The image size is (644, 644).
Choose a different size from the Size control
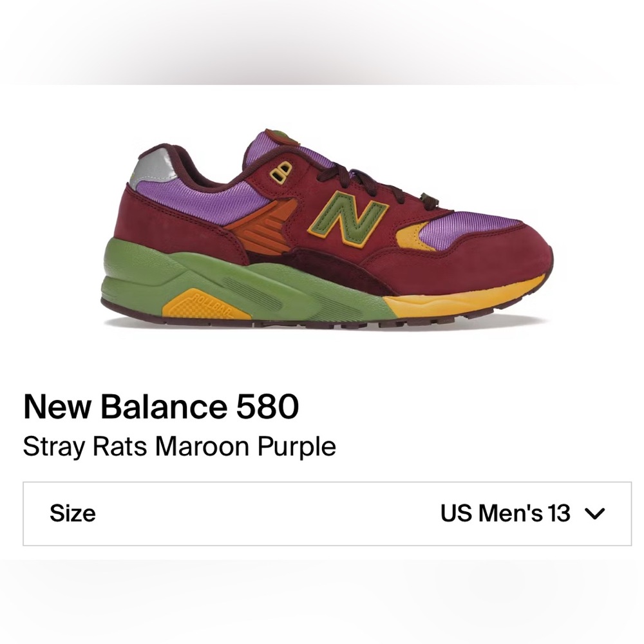322,514
